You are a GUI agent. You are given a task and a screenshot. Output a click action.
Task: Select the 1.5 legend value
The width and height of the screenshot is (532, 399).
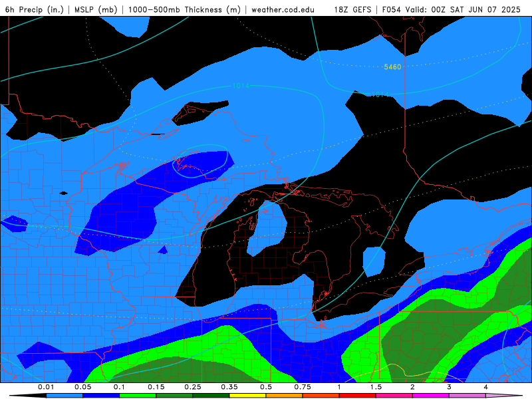376,387
